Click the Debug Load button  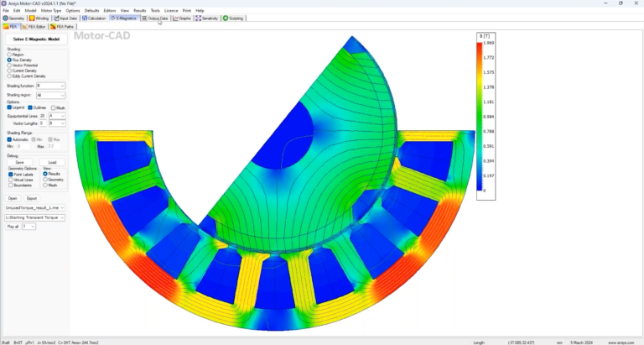pos(52,162)
